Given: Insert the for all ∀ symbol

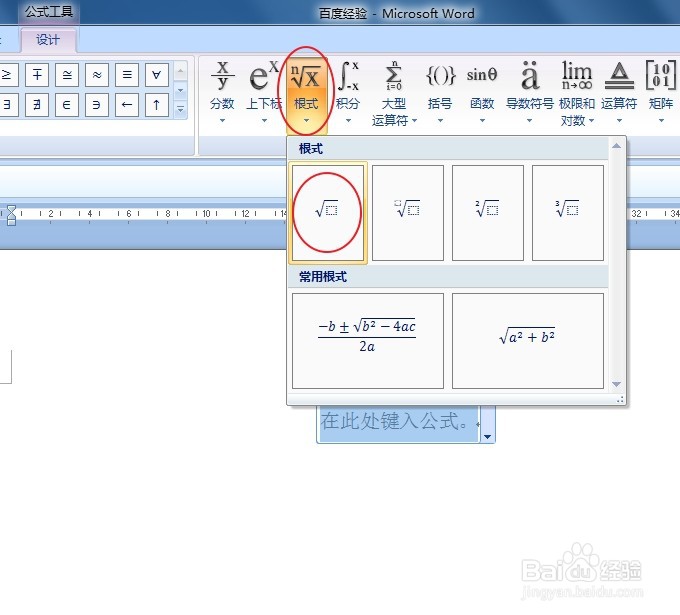Looking at the screenshot, I should (157, 75).
